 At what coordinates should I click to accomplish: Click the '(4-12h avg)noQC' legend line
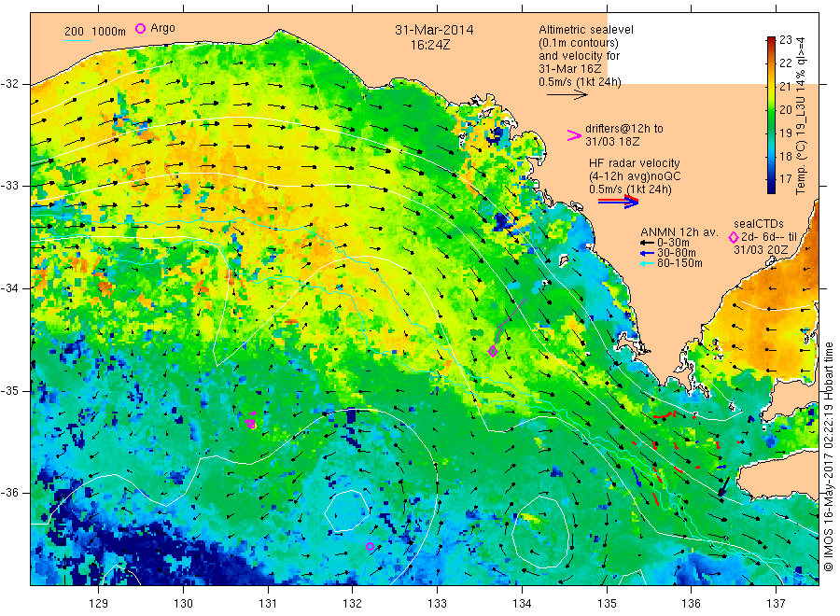tap(635, 176)
